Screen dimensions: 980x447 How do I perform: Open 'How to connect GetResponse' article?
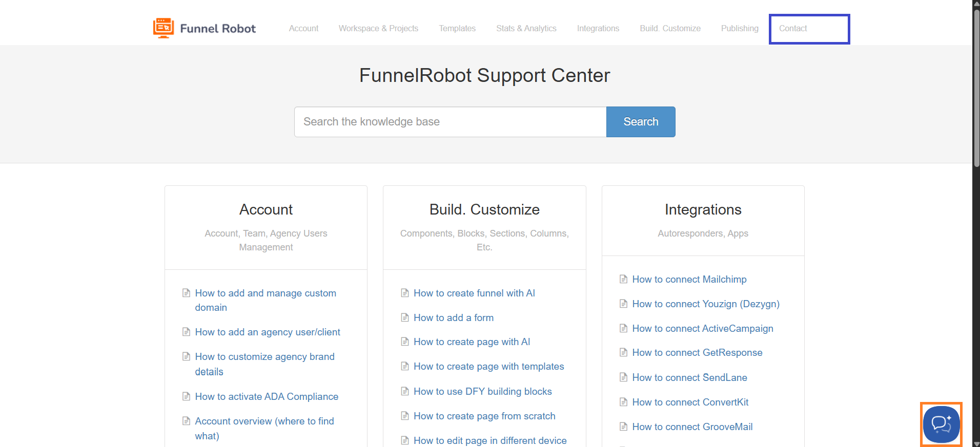(697, 352)
